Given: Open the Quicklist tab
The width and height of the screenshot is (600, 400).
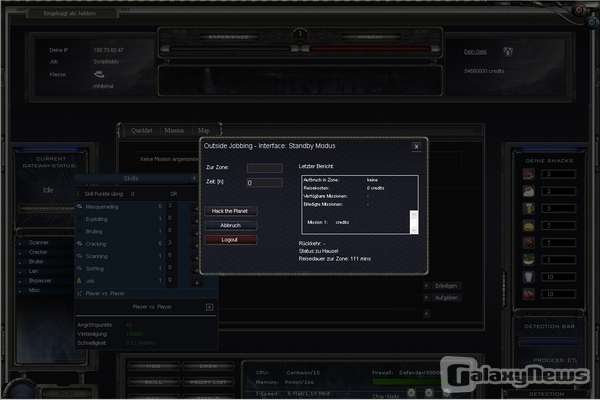Looking at the screenshot, I should [142, 131].
